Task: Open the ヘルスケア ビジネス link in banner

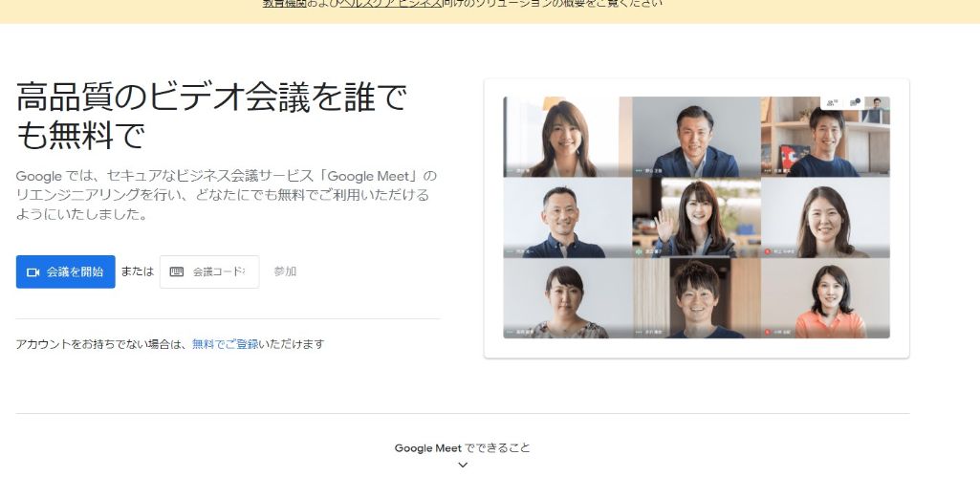Action: click(x=391, y=3)
